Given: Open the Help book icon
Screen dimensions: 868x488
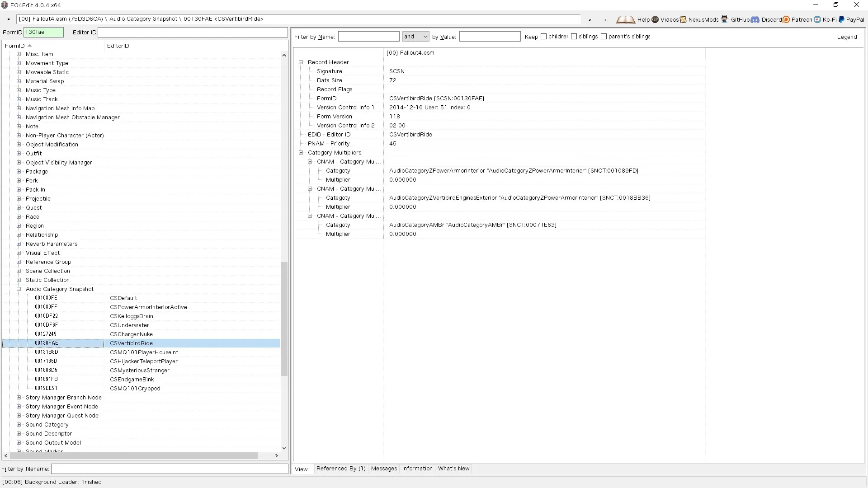Looking at the screenshot, I should 626,19.
